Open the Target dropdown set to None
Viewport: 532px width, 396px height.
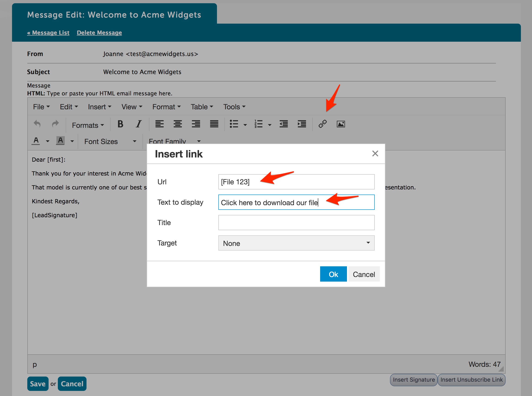[296, 243]
